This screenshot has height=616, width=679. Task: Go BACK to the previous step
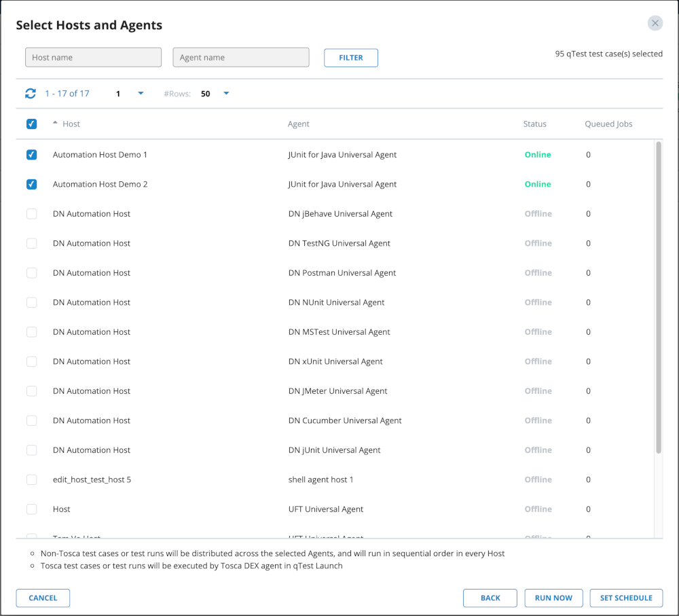tap(490, 598)
